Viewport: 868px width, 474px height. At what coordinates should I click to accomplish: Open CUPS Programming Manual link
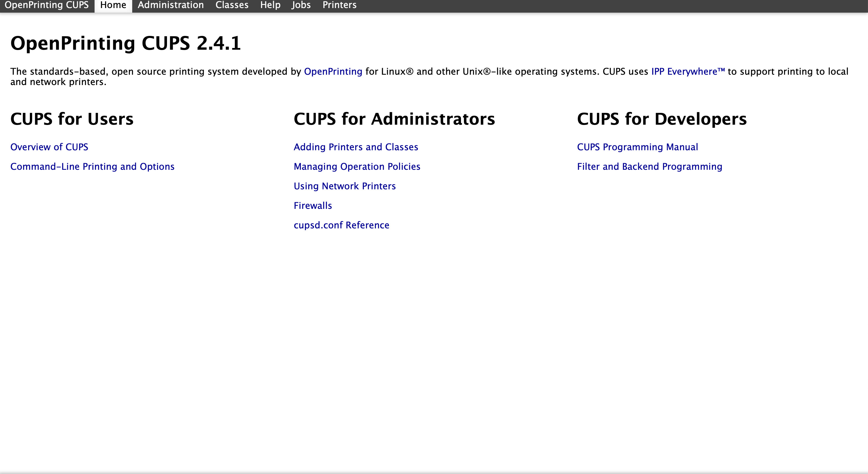(x=637, y=147)
